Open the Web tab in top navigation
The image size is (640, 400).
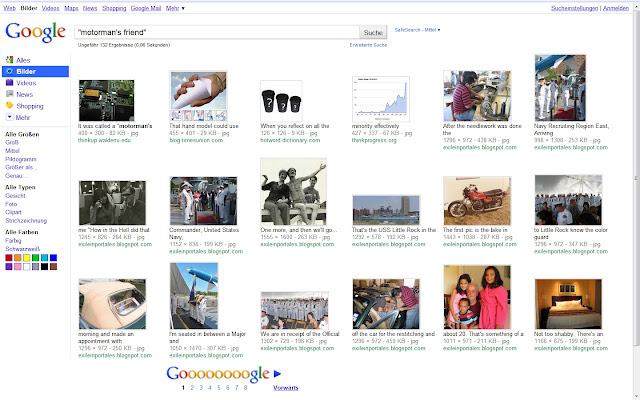pos(9,8)
